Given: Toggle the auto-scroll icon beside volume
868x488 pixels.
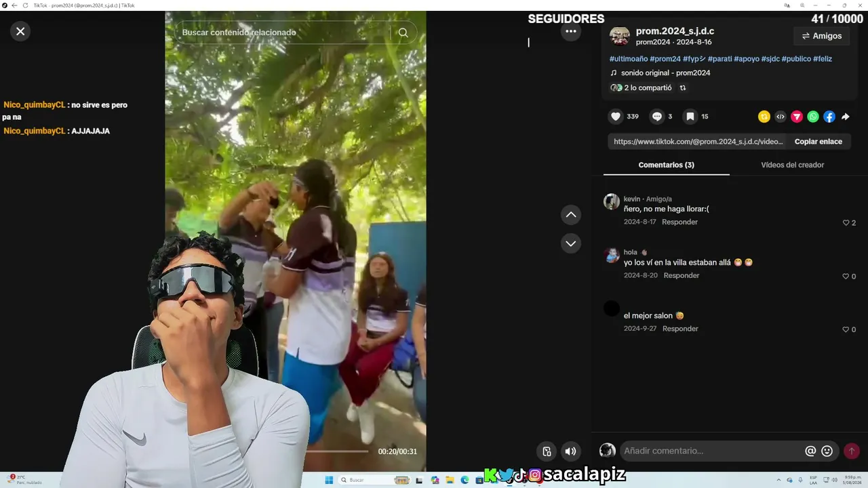Looking at the screenshot, I should pyautogui.click(x=547, y=451).
